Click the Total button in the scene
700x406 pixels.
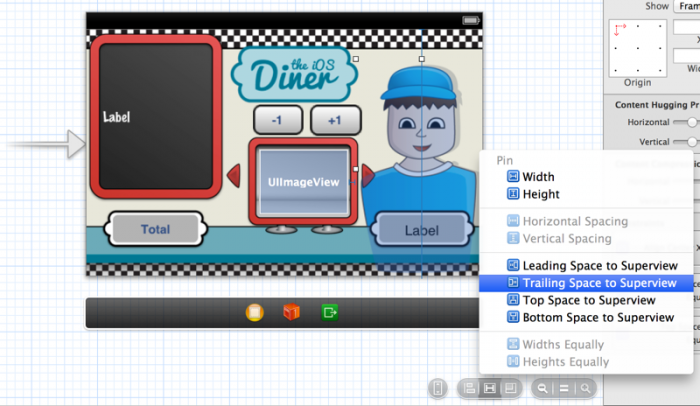155,229
